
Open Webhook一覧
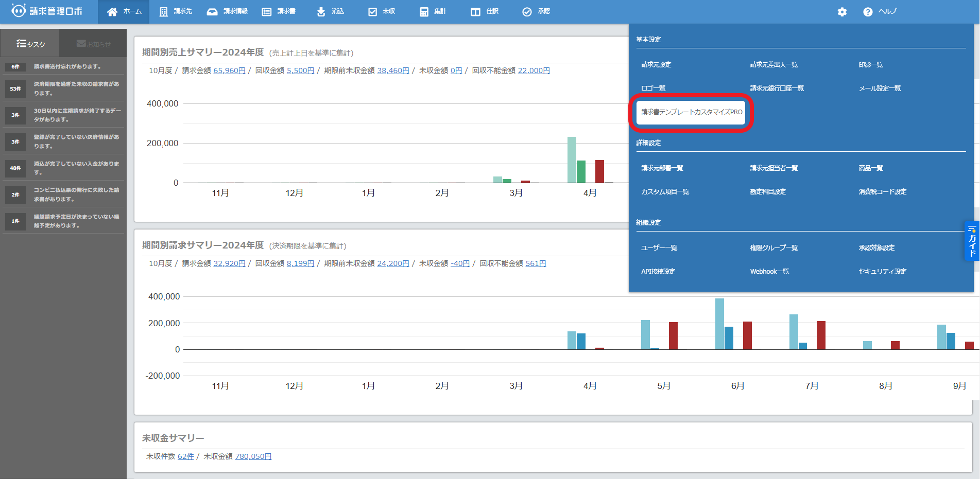pos(769,272)
